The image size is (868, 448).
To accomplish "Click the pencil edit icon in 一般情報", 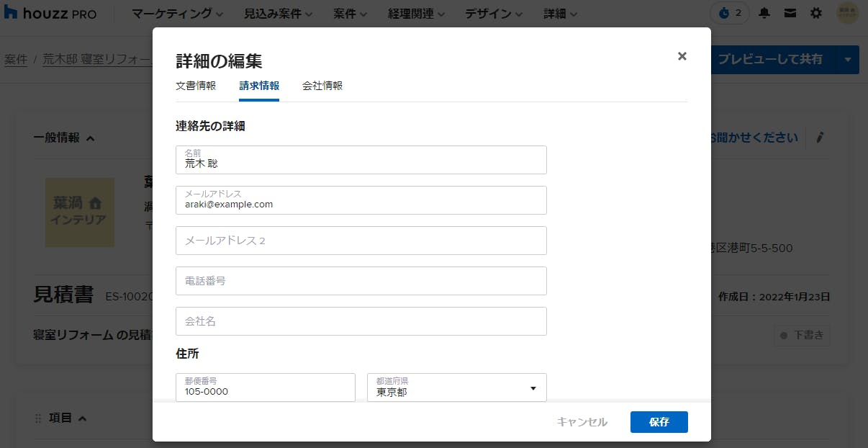I will [x=820, y=138].
